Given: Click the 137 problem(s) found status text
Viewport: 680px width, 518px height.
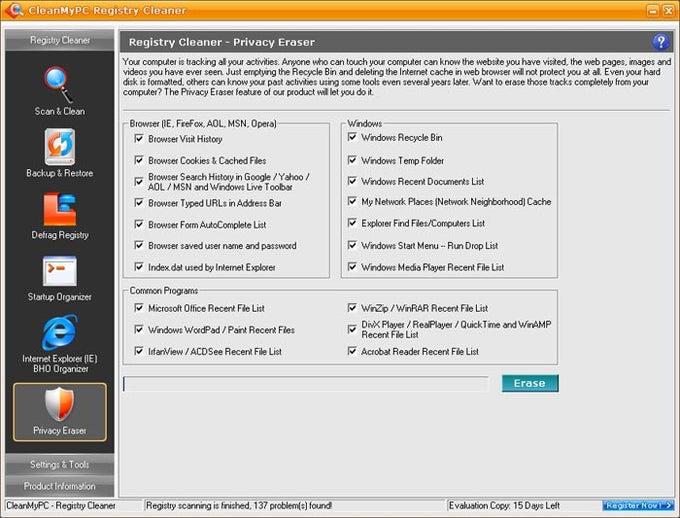Looking at the screenshot, I should coord(239,505).
